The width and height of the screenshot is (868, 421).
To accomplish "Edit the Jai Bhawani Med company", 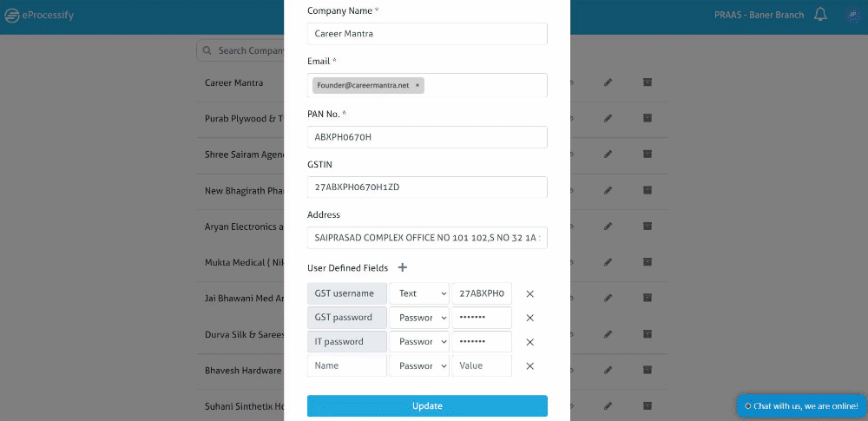I will tap(608, 298).
